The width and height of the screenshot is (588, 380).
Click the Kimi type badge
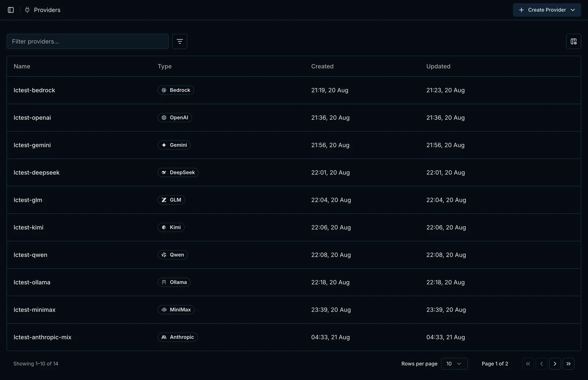pyautogui.click(x=171, y=227)
